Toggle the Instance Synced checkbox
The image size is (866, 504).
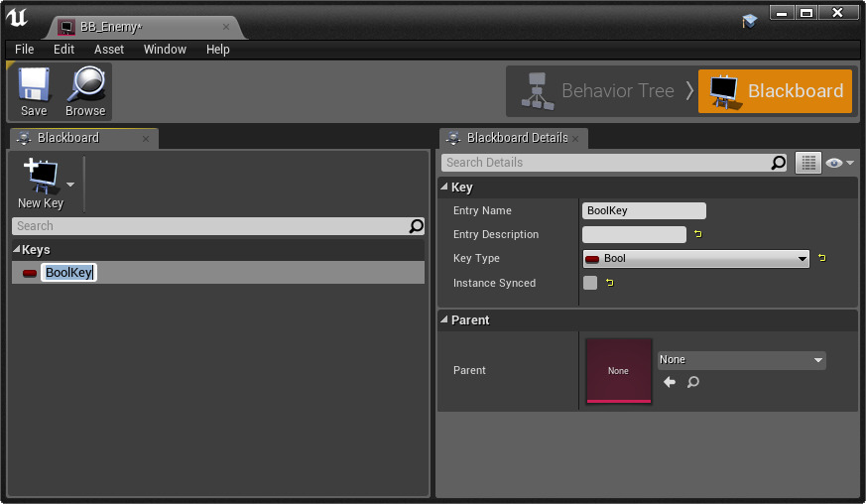590,283
